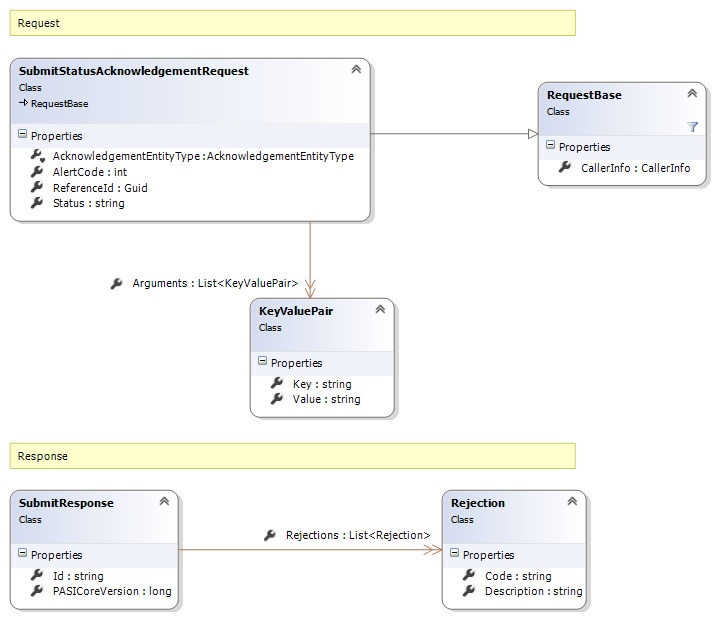Screen dimensions: 715x618
Task: Click wrench icon next to Arguments label
Action: [x=117, y=284]
